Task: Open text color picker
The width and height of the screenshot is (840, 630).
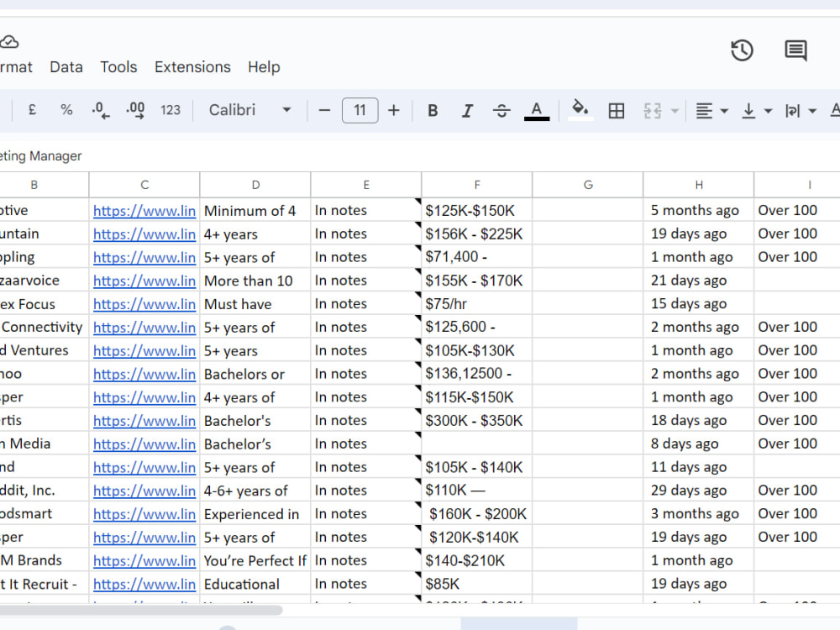Action: [x=536, y=110]
